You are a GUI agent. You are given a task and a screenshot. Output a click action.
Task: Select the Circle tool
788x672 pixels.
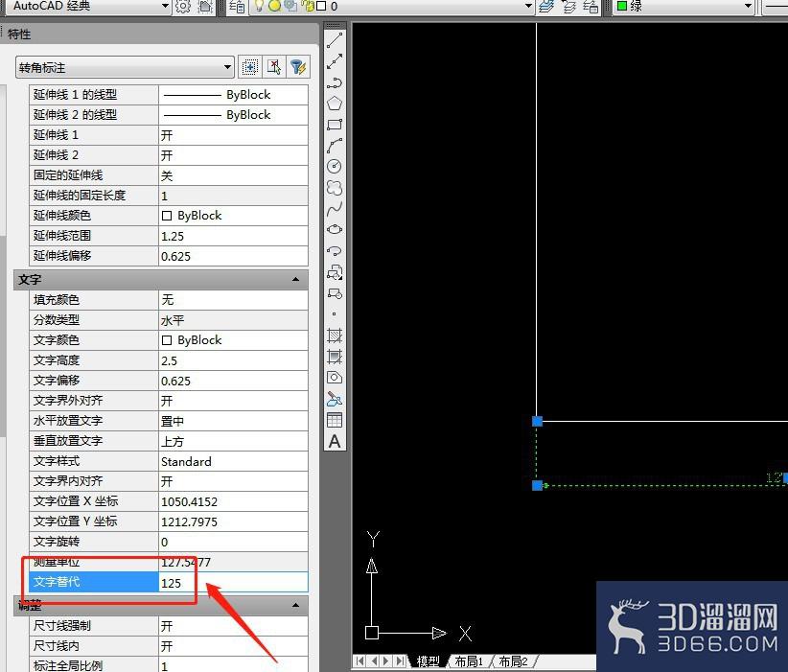pos(335,167)
